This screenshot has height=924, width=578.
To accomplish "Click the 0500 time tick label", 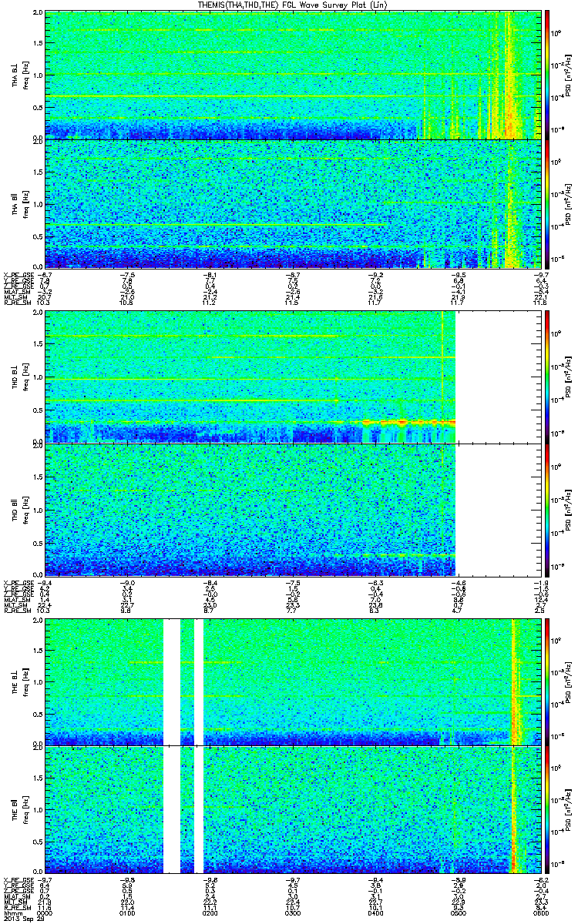I will (x=456, y=912).
